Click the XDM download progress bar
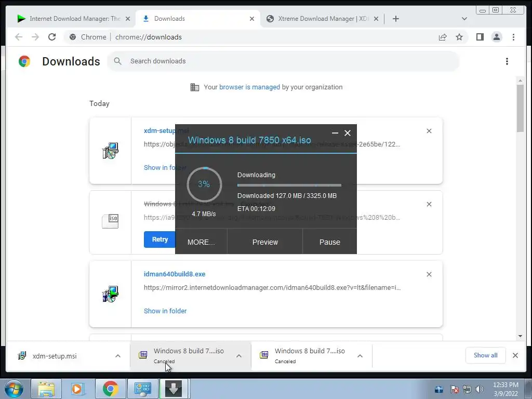 point(289,185)
